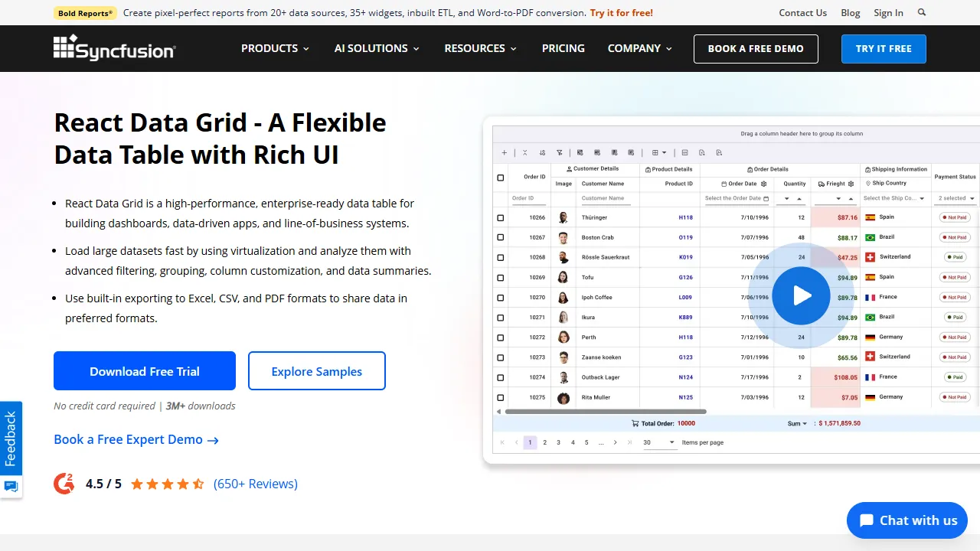The width and height of the screenshot is (980, 551).
Task: Expand the PRODUCTS menu
Action: pyautogui.click(x=275, y=48)
